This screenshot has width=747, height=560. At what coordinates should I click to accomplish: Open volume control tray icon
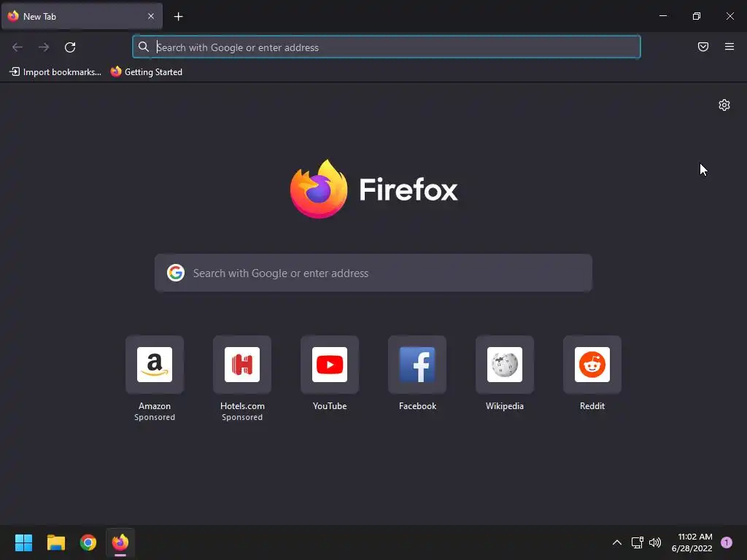click(655, 542)
